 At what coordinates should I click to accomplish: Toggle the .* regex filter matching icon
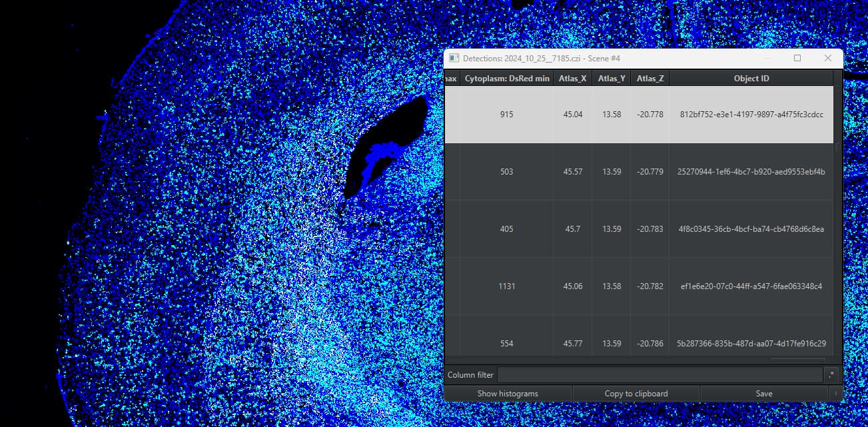pos(831,374)
